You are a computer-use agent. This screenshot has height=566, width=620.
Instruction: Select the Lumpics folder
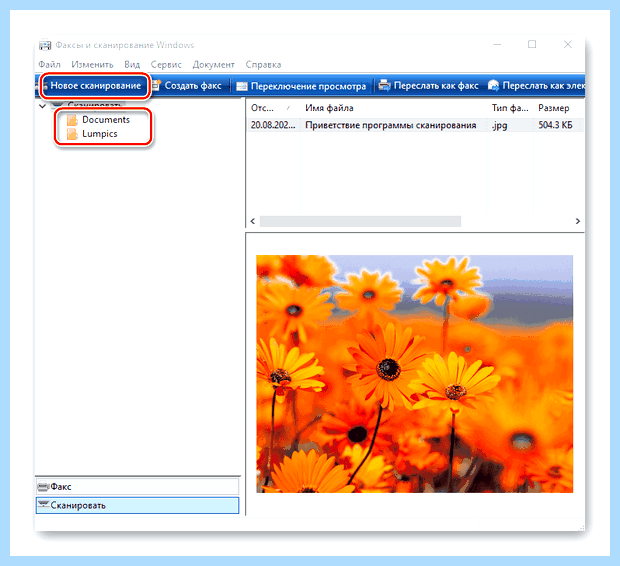coord(100,134)
